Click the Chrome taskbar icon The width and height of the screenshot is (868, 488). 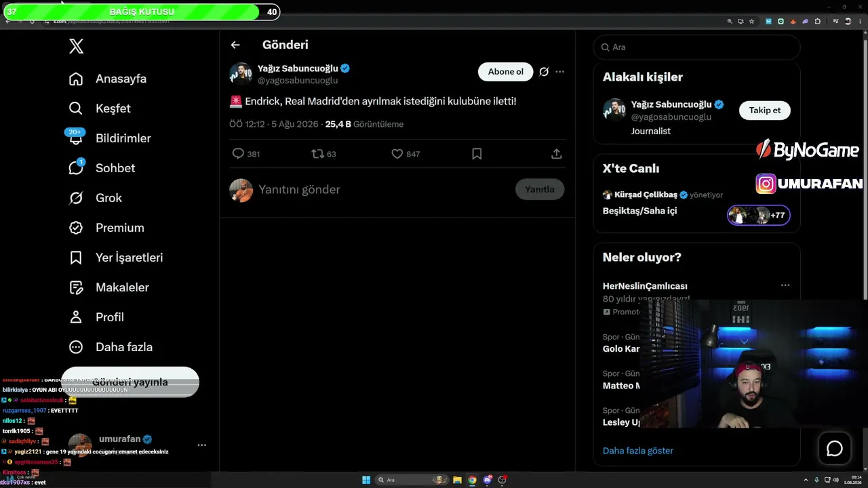pyautogui.click(x=473, y=480)
